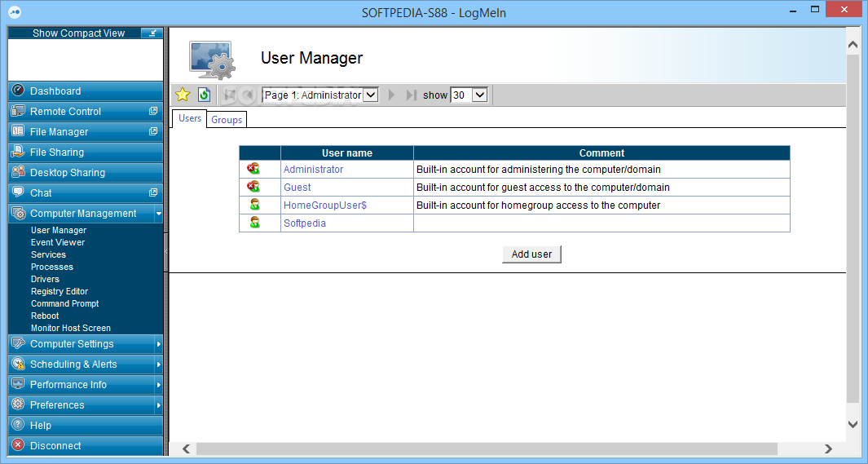This screenshot has height=464, width=868.
Task: Click the Scheduling & Alerts clock icon
Action: tap(18, 364)
